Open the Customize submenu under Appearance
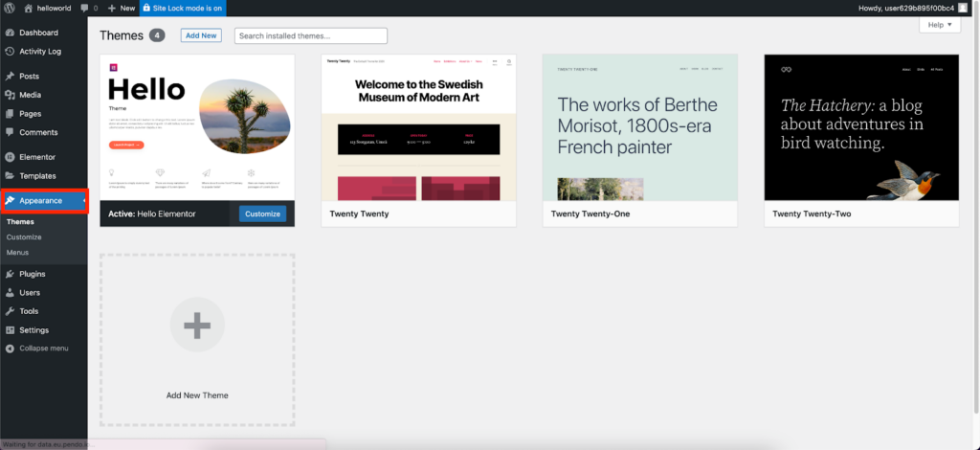 24,236
